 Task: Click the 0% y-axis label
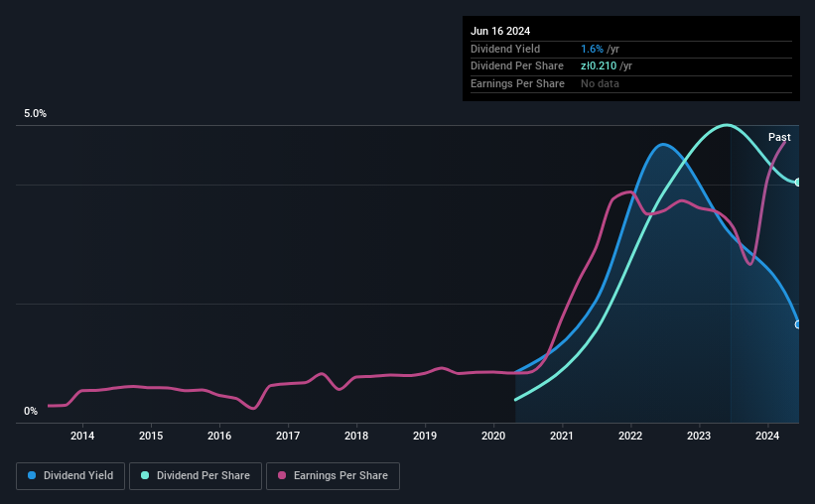(x=31, y=411)
